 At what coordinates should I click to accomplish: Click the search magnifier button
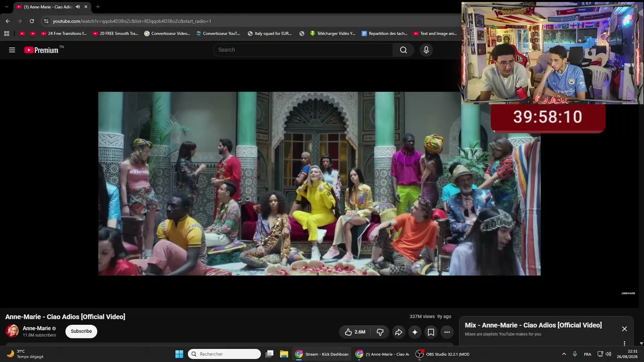[x=404, y=50]
